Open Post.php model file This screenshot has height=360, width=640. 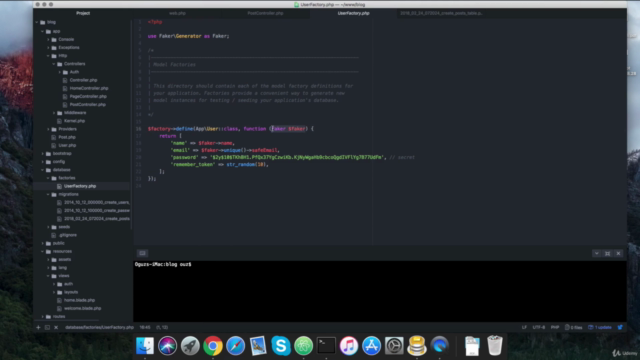coord(67,137)
